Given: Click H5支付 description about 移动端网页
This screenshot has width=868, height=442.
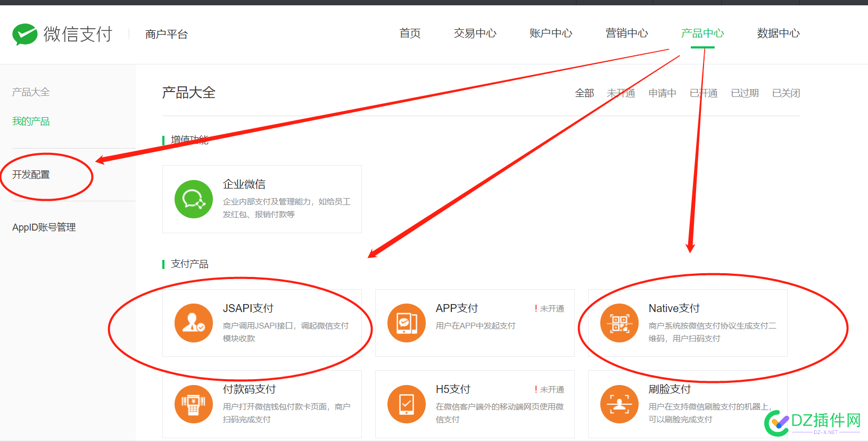Looking at the screenshot, I should [x=500, y=413].
